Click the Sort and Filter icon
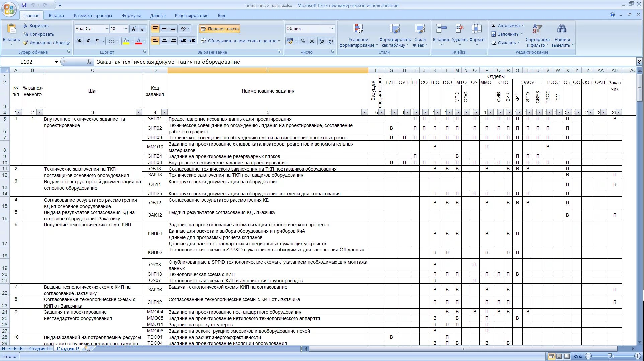The height and width of the screenshot is (361, 644). pos(537,29)
